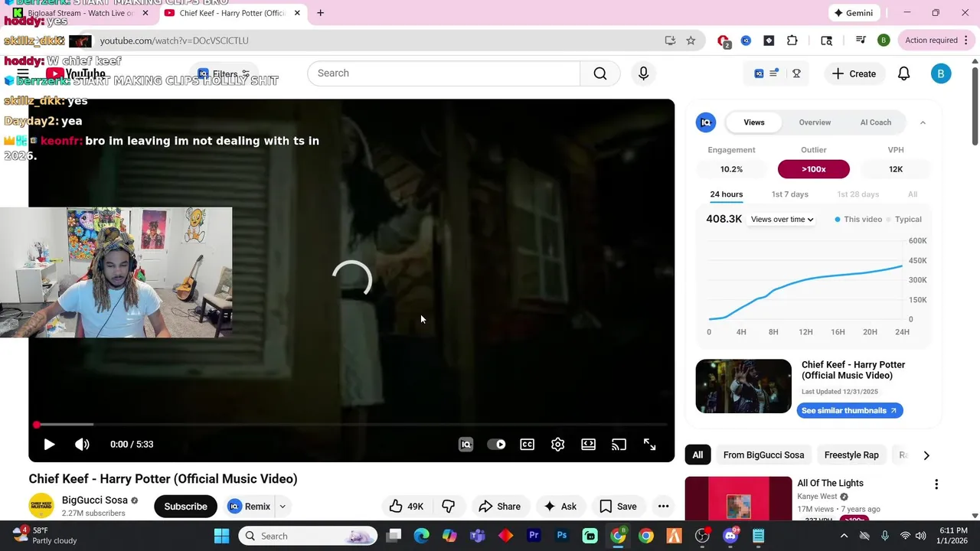Image resolution: width=980 pixels, height=551 pixels.
Task: Save the video to a playlist
Action: (x=618, y=506)
